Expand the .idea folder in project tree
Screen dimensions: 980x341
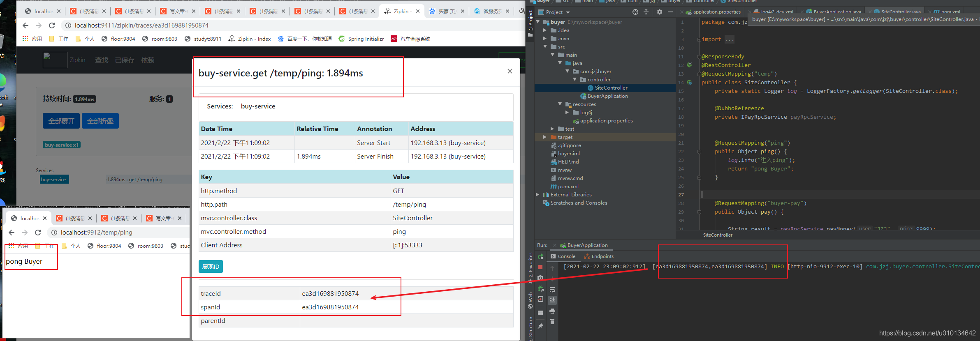coord(545,30)
